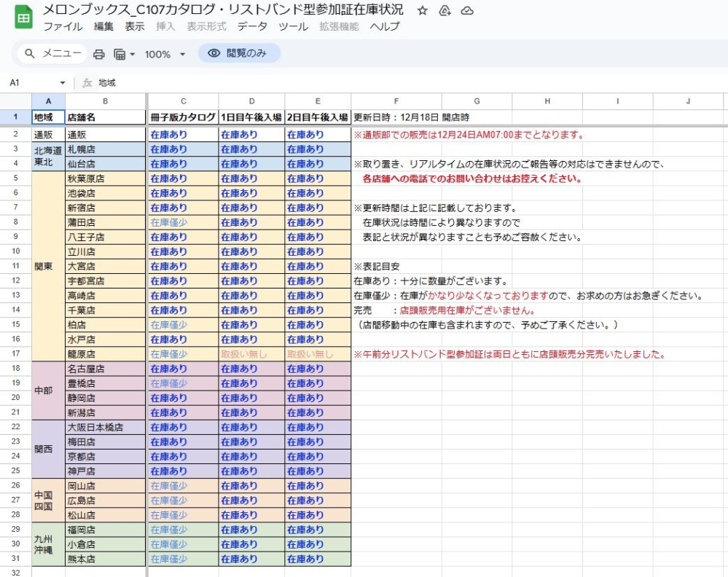Image resolution: width=728 pixels, height=577 pixels.
Task: Select the 関西 region cell
Action: tap(48, 449)
